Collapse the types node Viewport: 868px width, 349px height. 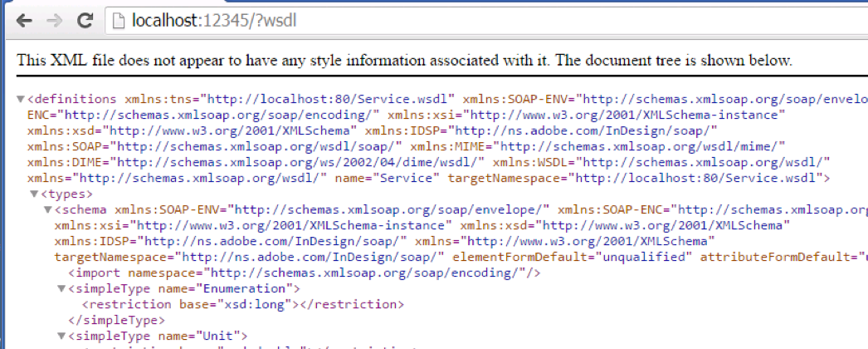tap(34, 194)
